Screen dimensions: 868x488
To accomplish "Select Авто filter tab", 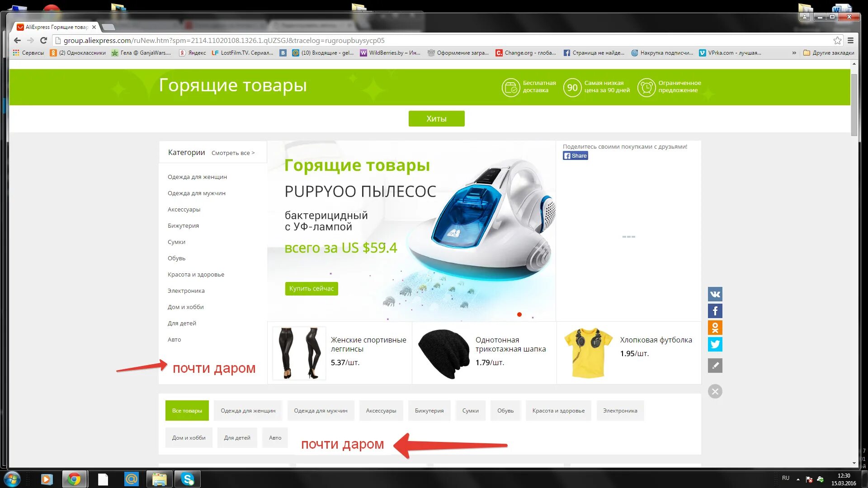I will 275,437.
